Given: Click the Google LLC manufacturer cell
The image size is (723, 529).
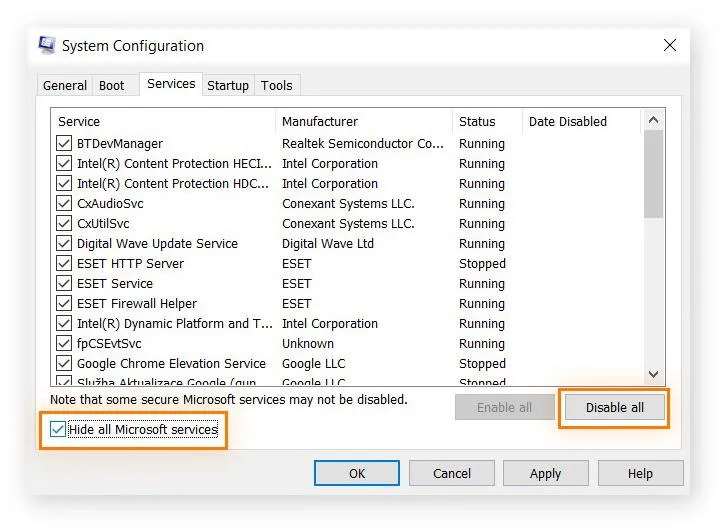Looking at the screenshot, I should 314,363.
